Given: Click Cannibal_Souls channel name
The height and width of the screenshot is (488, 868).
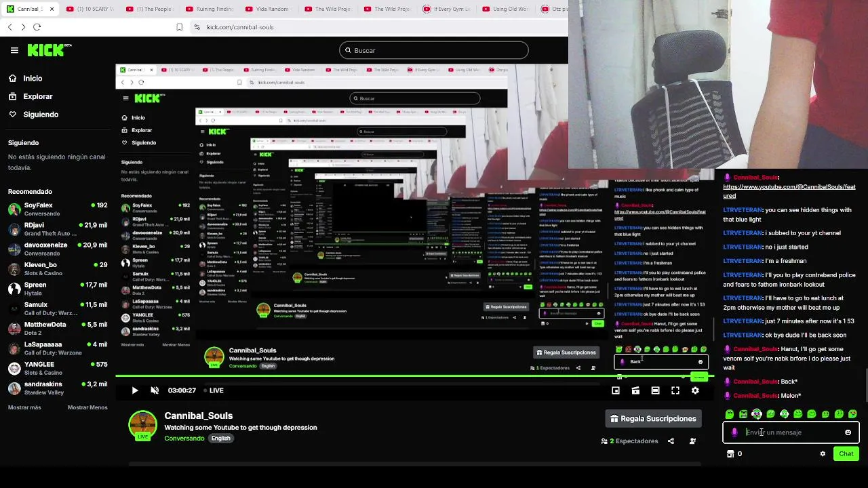Looking at the screenshot, I should [x=198, y=415].
